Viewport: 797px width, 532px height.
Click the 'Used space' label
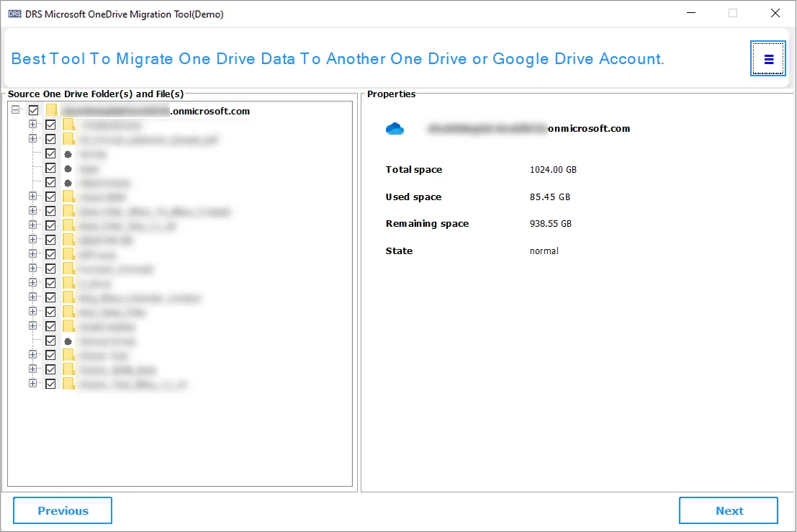pyautogui.click(x=413, y=197)
